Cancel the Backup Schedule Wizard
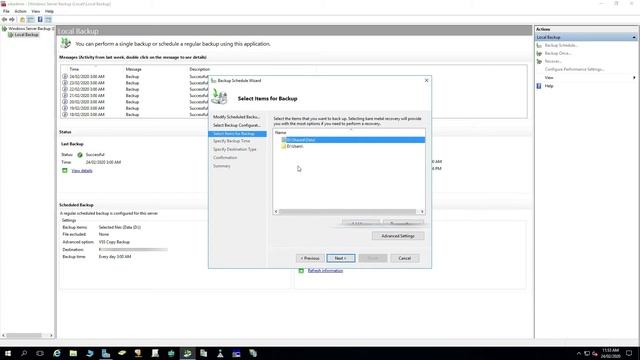 [404, 258]
